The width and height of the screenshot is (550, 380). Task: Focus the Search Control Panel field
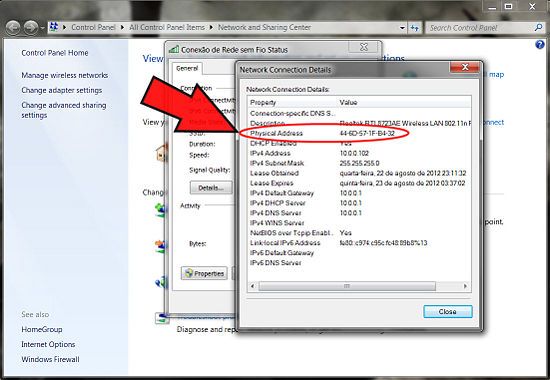pos(480,28)
